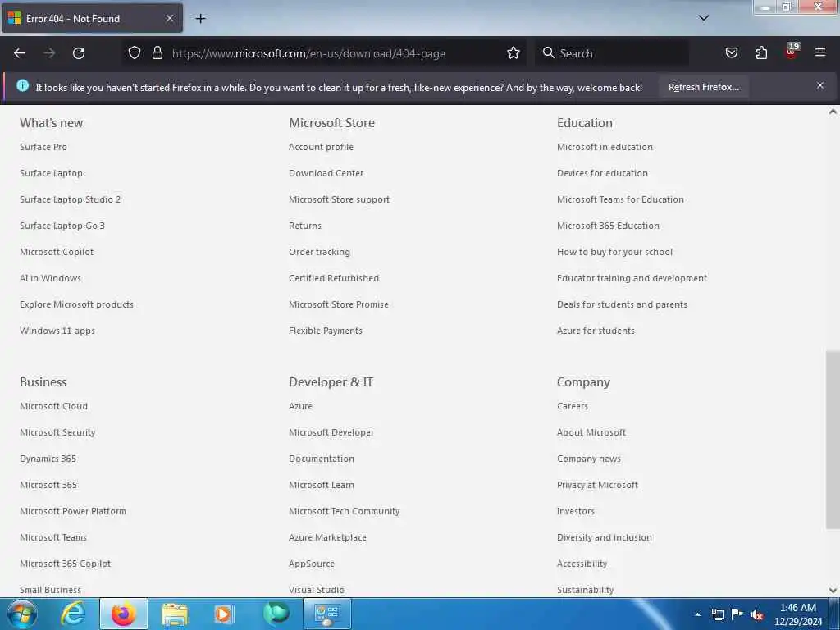The width and height of the screenshot is (840, 630).
Task: Open the Surface Laptop Studio 2 link
Action: (x=71, y=199)
